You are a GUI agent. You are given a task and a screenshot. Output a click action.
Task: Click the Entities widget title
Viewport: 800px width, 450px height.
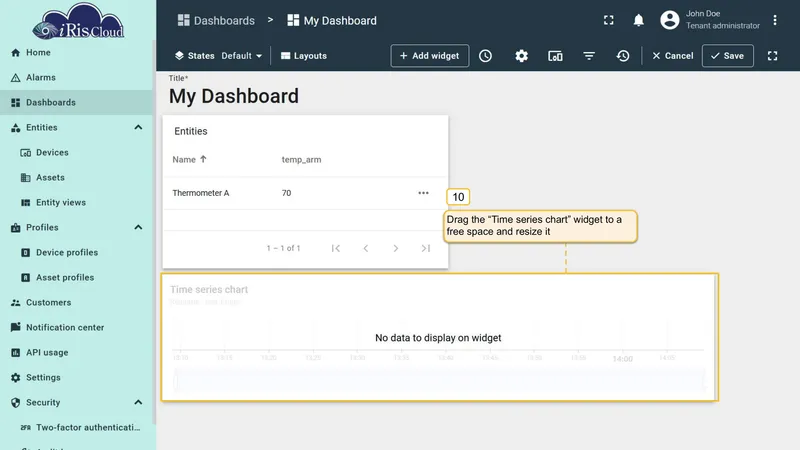[x=190, y=131]
